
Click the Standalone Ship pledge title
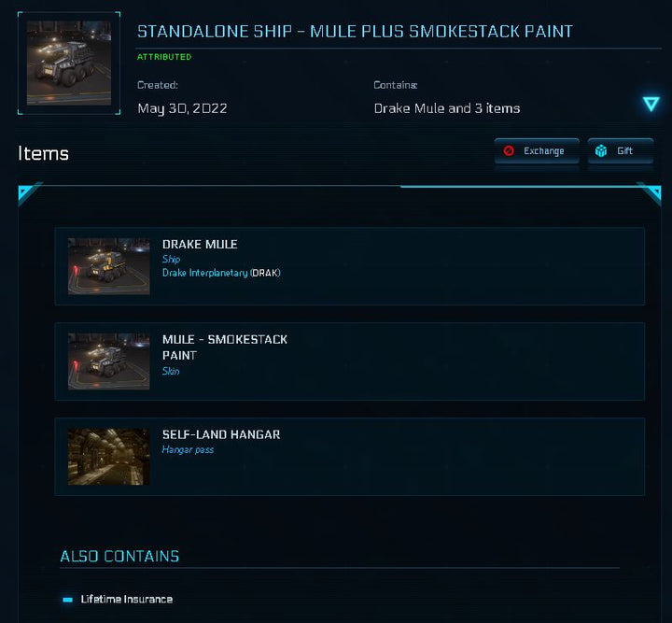point(355,32)
